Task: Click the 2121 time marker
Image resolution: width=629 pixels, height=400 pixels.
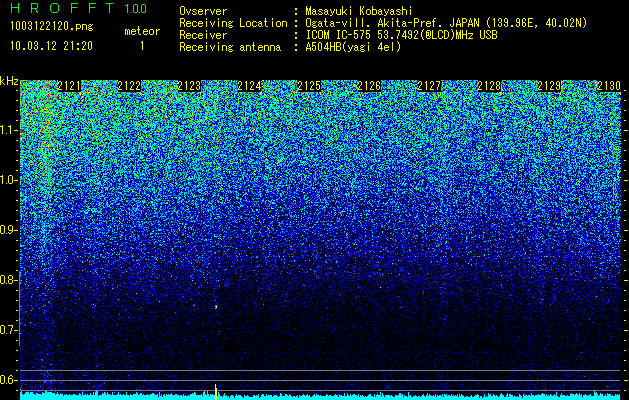Action: point(69,86)
